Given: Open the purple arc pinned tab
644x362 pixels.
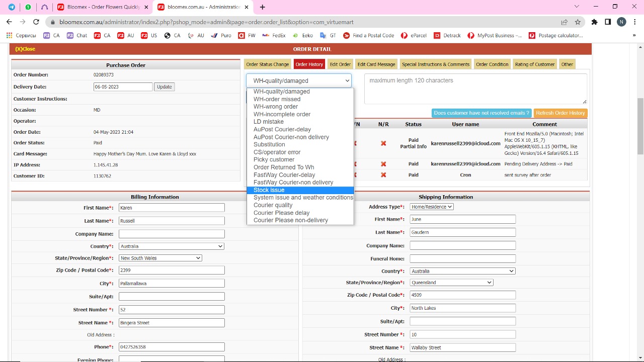Looking at the screenshot, I should pos(44,7).
